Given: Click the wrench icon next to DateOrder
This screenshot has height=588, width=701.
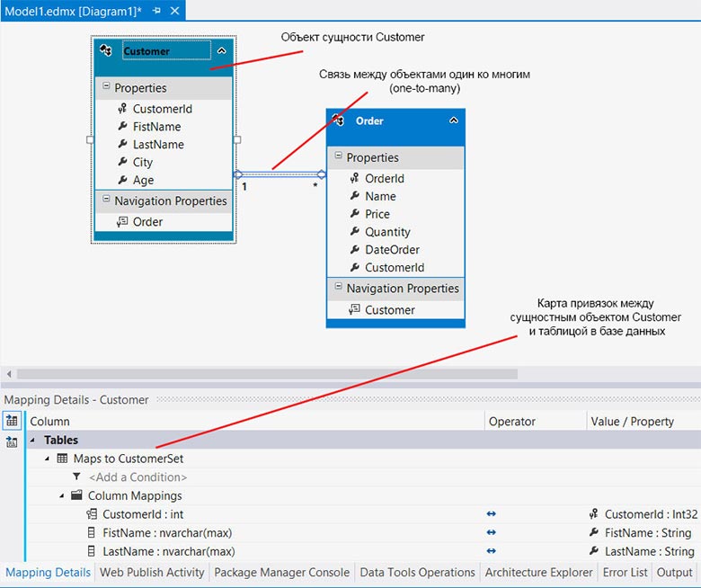Looking at the screenshot, I should 354,249.
